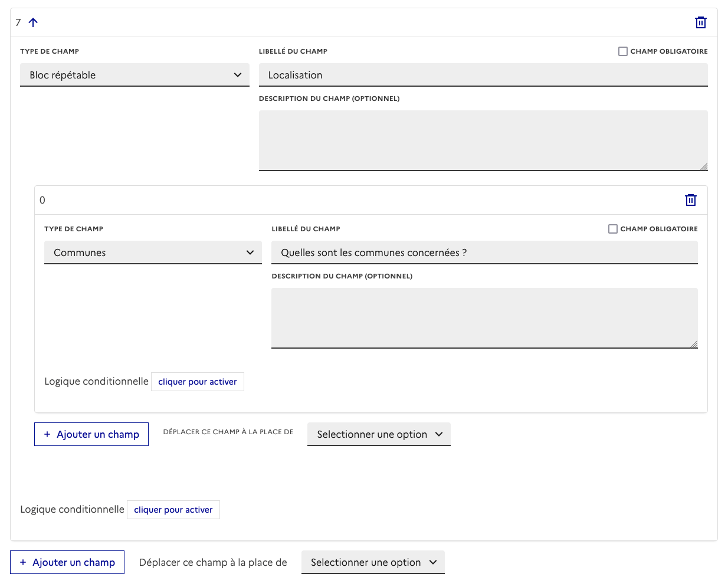728x587 pixels.
Task: Delete nested field 0 with trash icon
Action: pyautogui.click(x=690, y=200)
